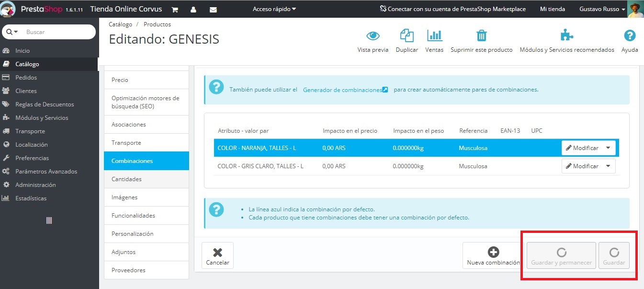
Task: Switch to Personalización tab
Action: click(147, 234)
